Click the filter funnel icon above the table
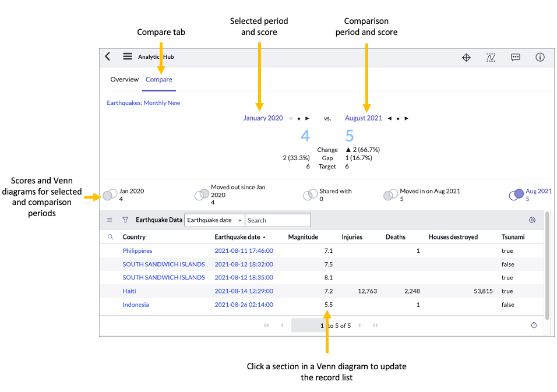This screenshot has width=557, height=392. (x=125, y=220)
